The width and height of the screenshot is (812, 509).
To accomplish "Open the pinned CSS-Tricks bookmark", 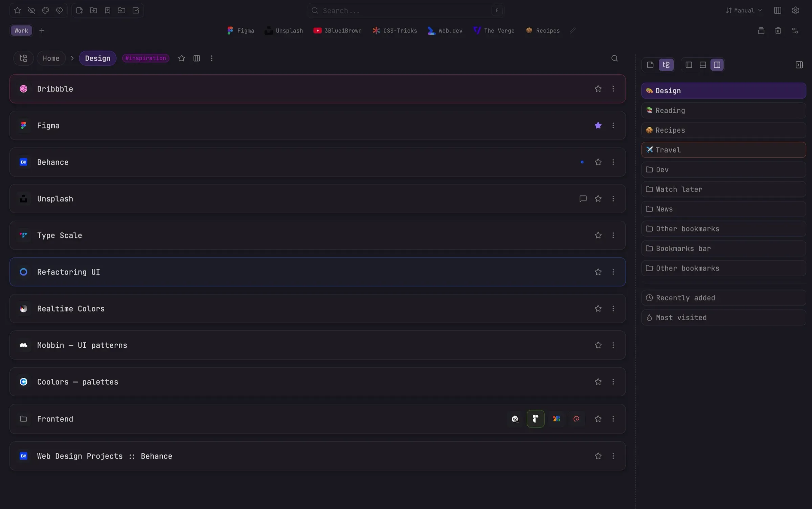I will pos(395,31).
